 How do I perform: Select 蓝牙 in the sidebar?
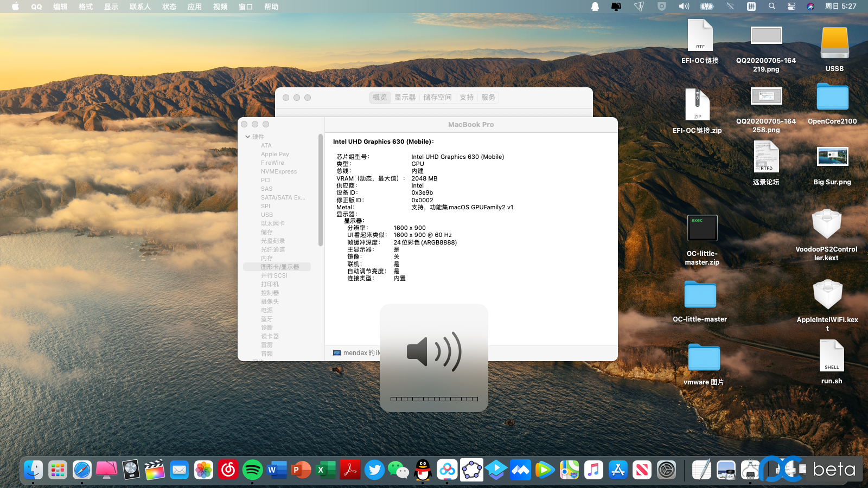pyautogui.click(x=267, y=319)
